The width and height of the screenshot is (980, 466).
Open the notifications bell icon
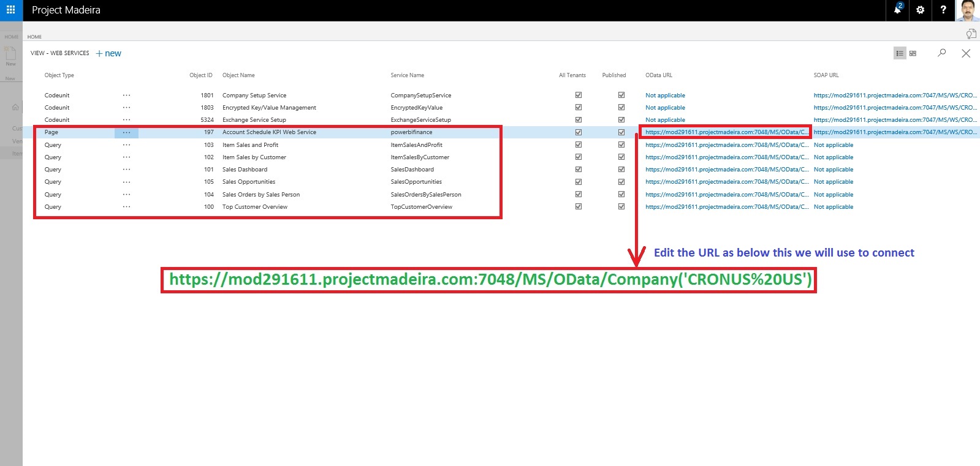(898, 9)
